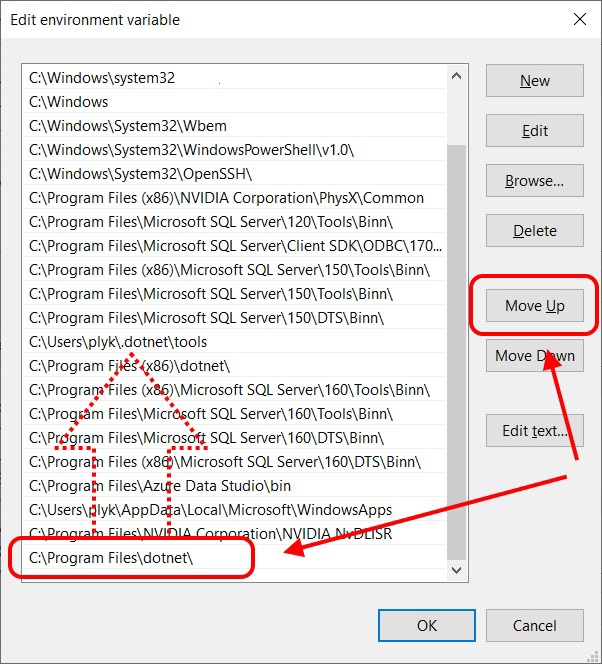Click the Move Up button
602x664 pixels.
[x=535, y=305]
